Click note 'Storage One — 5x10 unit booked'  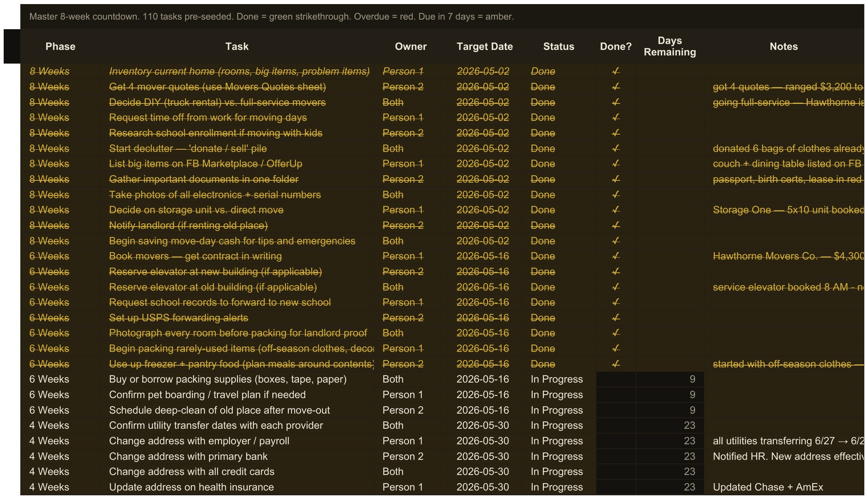tap(789, 210)
